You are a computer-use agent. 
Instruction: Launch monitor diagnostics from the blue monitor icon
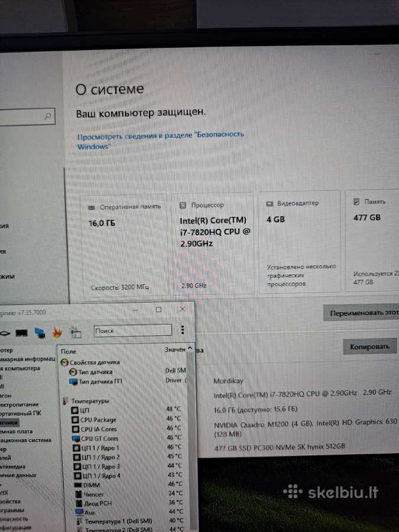click(x=40, y=333)
